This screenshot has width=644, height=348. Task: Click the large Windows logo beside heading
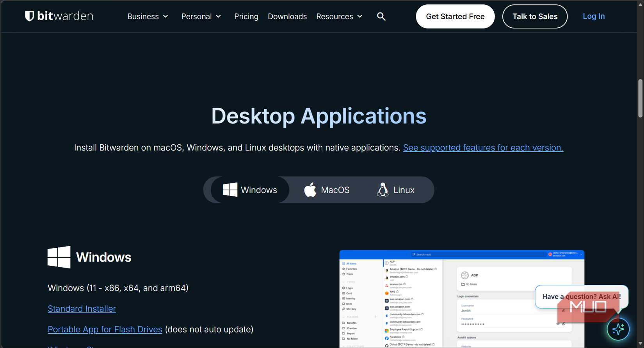click(x=59, y=257)
